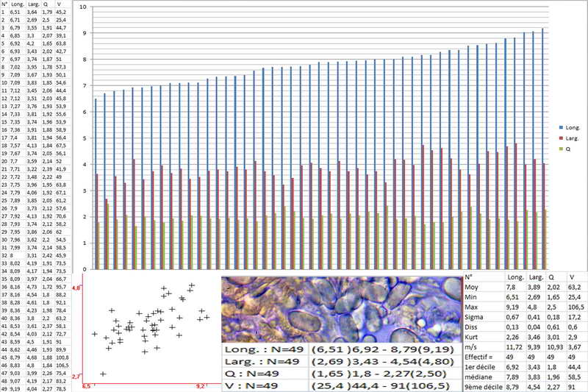
Task: Select the V header in left data table
Action: (59, 4)
